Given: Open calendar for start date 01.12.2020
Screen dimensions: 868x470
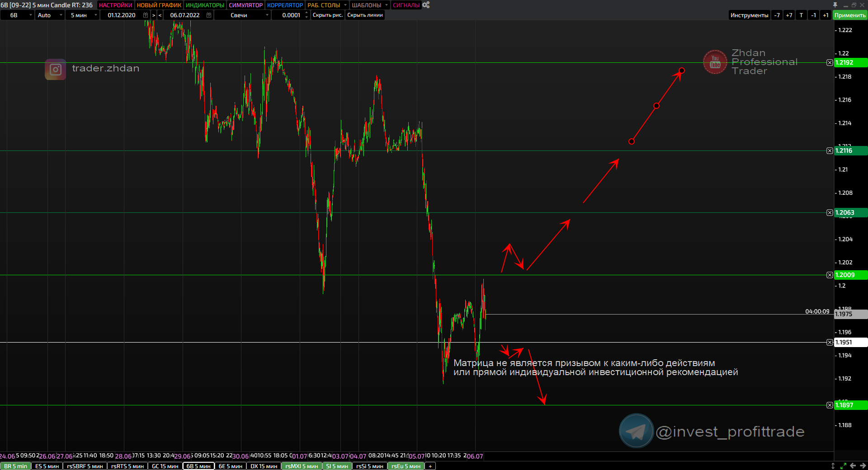Looking at the screenshot, I should click(146, 15).
